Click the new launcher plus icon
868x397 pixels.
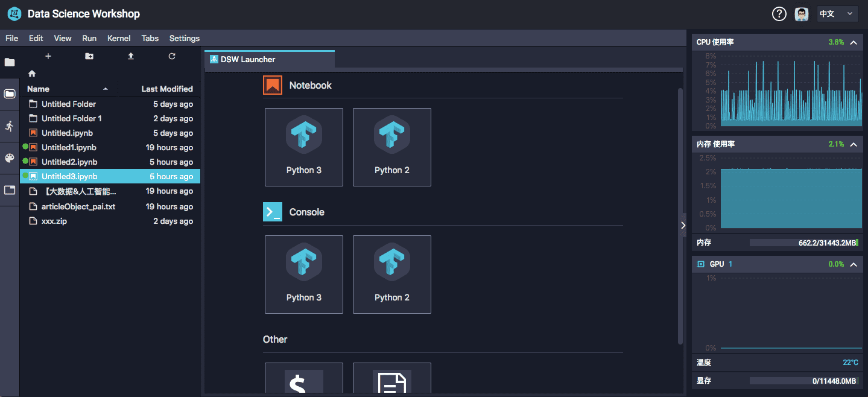48,56
